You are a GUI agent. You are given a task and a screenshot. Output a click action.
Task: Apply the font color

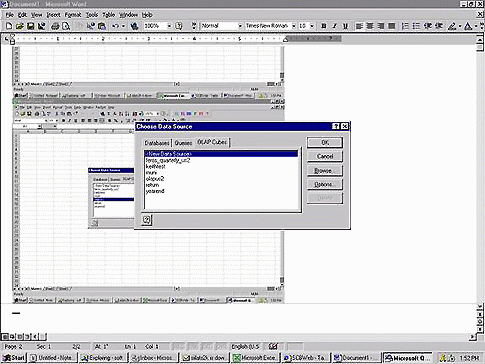click(468, 26)
